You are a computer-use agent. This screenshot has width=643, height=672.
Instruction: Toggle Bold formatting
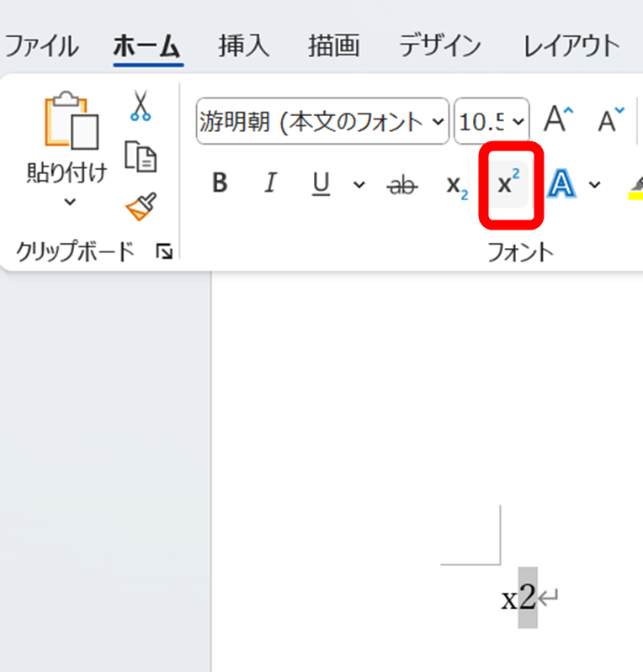(x=220, y=184)
